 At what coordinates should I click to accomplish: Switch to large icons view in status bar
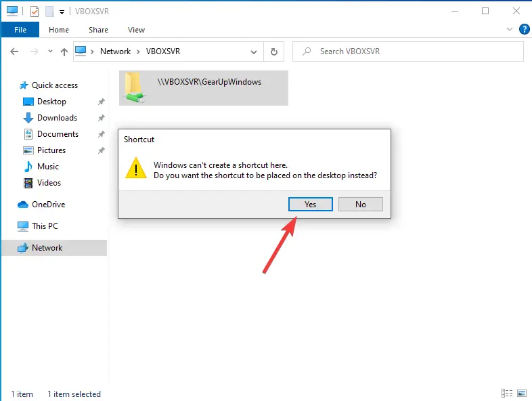pos(522,393)
